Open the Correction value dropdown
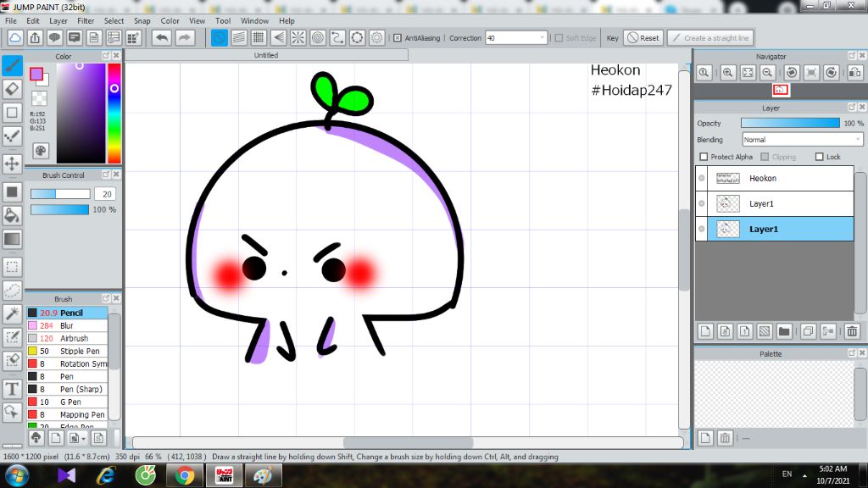 click(542, 37)
